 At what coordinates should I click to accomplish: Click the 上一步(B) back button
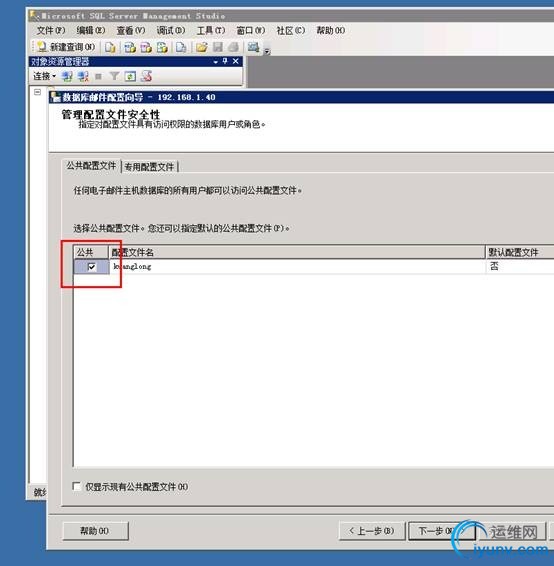point(372,531)
